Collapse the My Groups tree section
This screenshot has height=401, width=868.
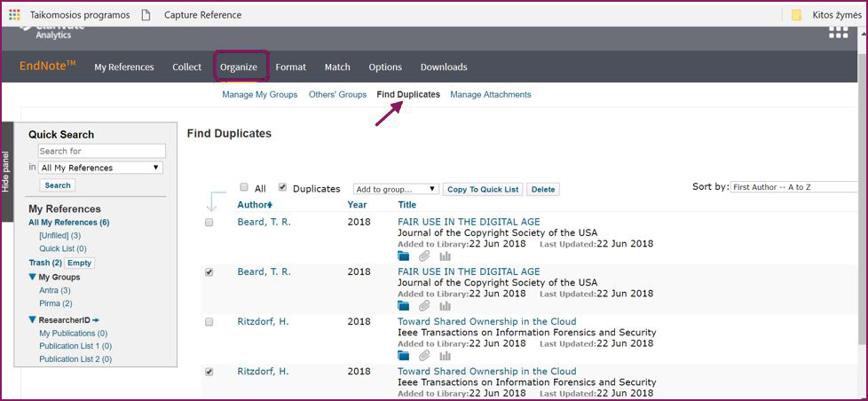click(x=34, y=278)
